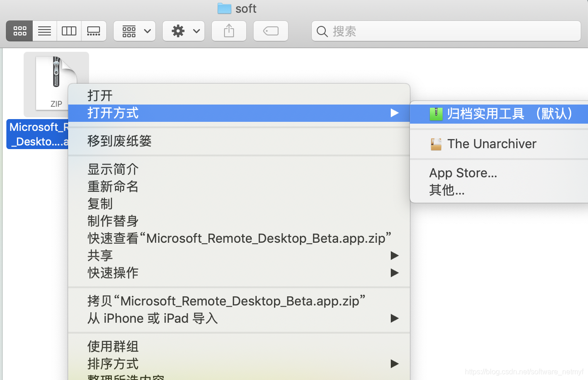This screenshot has height=380, width=588.
Task: Click the Microsoft_R... file name label
Action: pos(38,134)
